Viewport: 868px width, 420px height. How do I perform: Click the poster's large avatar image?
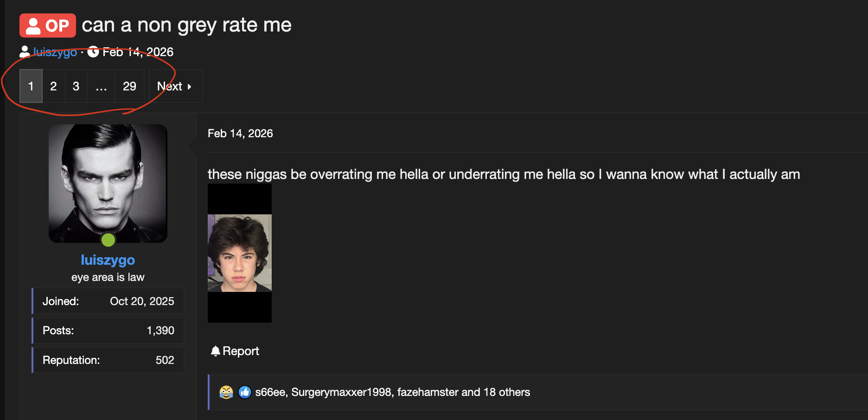[108, 183]
